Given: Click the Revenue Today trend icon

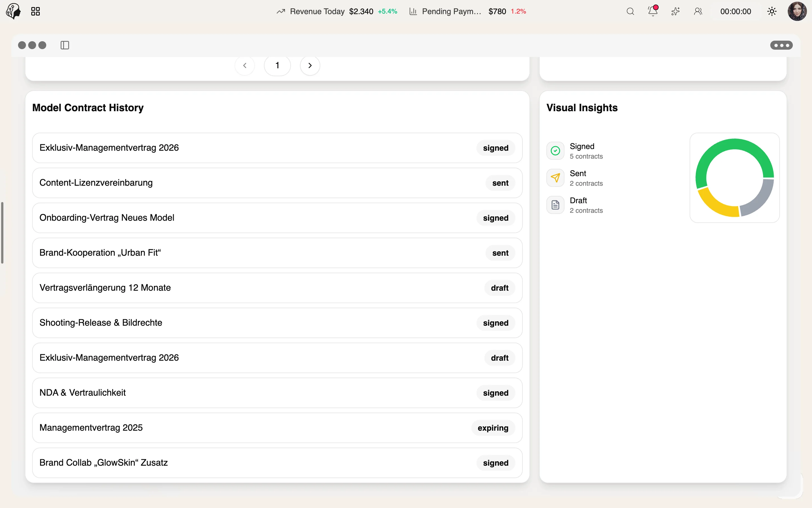Looking at the screenshot, I should click(x=281, y=11).
